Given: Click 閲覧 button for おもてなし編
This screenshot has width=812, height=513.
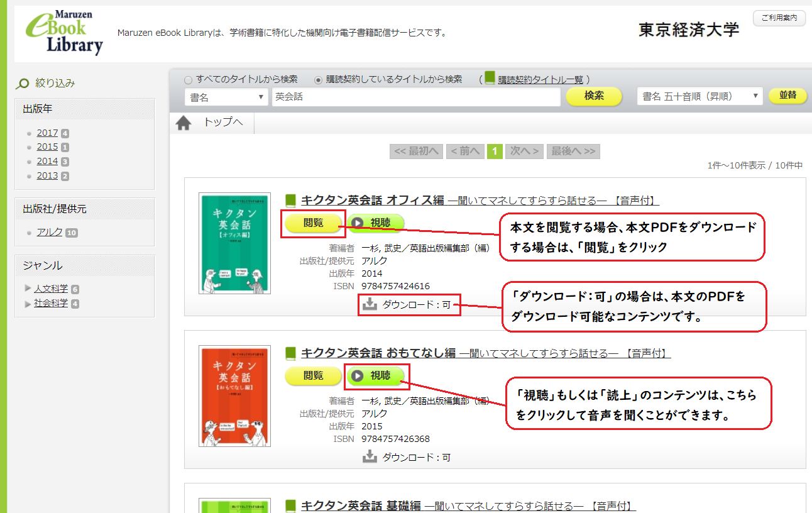Looking at the screenshot, I should tap(313, 375).
